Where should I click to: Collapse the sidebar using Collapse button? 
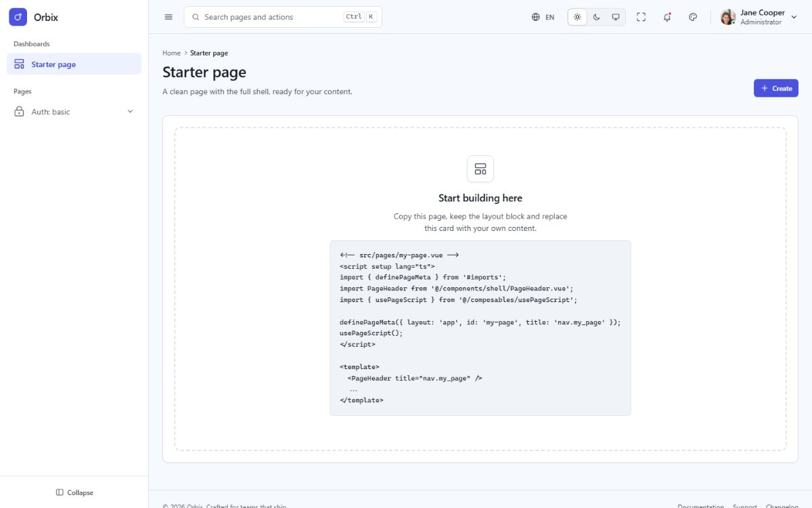coord(74,492)
